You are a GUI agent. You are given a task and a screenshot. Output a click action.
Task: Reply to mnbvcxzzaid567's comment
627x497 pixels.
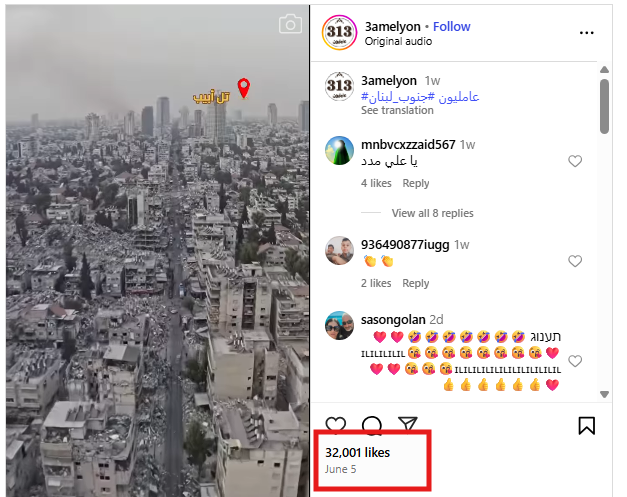pyautogui.click(x=415, y=183)
